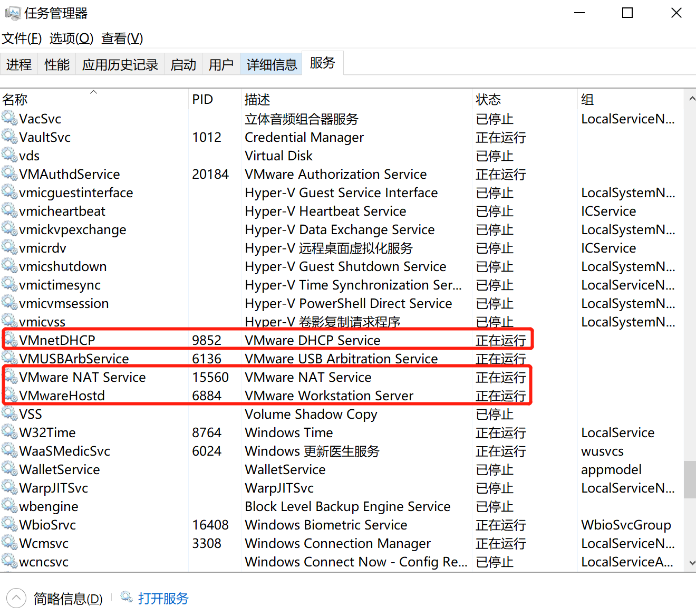
Task: Sort services by 描述 column header
Action: point(356,99)
